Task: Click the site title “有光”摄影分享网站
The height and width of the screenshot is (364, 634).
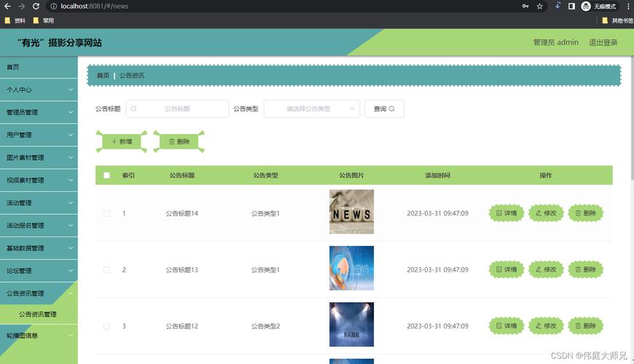Action: pos(60,42)
